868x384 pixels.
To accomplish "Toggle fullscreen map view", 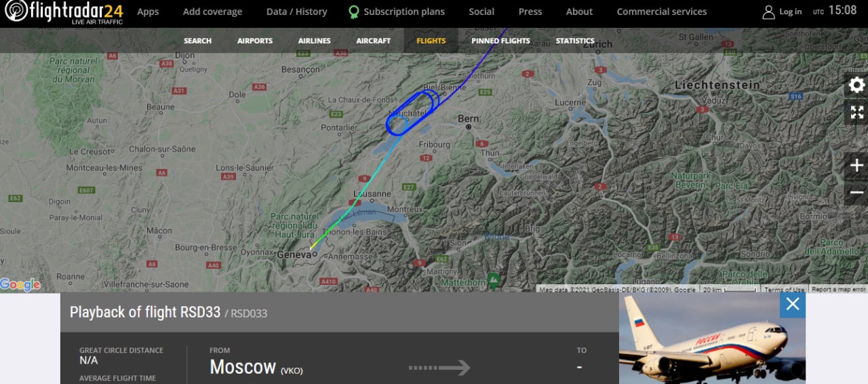I will 856,113.
